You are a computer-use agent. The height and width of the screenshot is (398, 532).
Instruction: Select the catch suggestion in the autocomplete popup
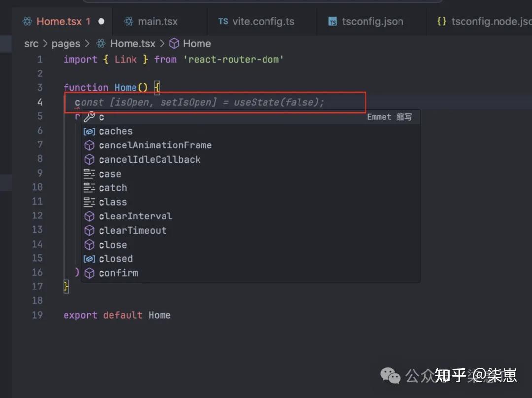click(x=113, y=188)
